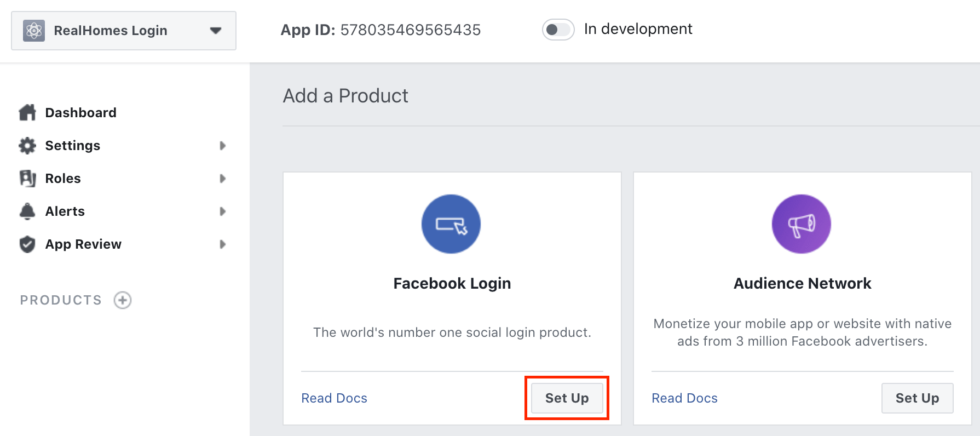The image size is (980, 436).
Task: Click the App ID number 578035469565435
Action: coord(411,30)
